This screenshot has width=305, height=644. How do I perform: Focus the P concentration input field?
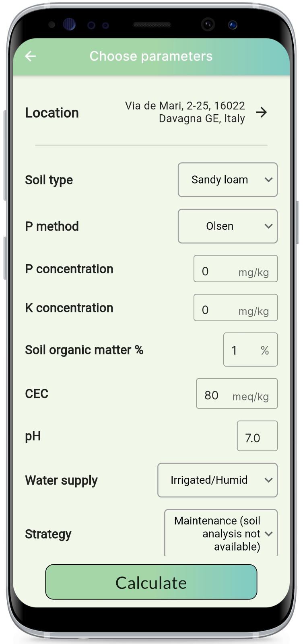[x=236, y=269]
